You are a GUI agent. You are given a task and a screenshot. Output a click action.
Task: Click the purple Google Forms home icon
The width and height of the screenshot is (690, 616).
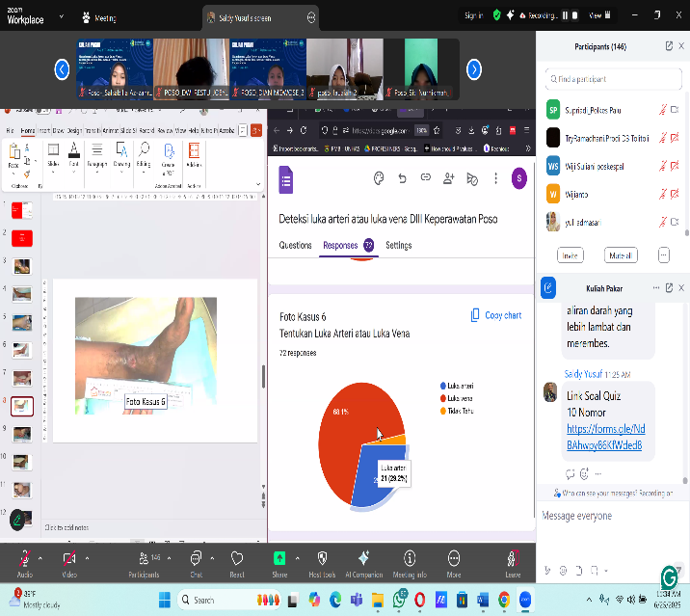pos(286,179)
